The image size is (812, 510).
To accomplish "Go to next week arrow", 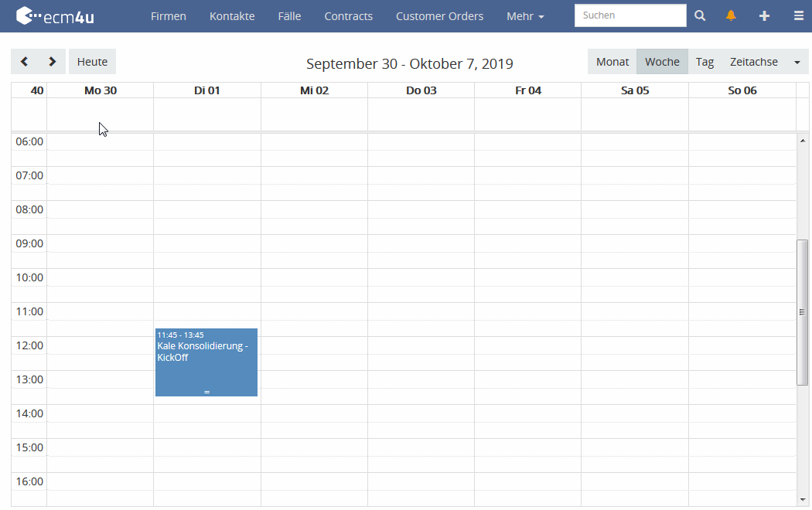I will point(52,62).
